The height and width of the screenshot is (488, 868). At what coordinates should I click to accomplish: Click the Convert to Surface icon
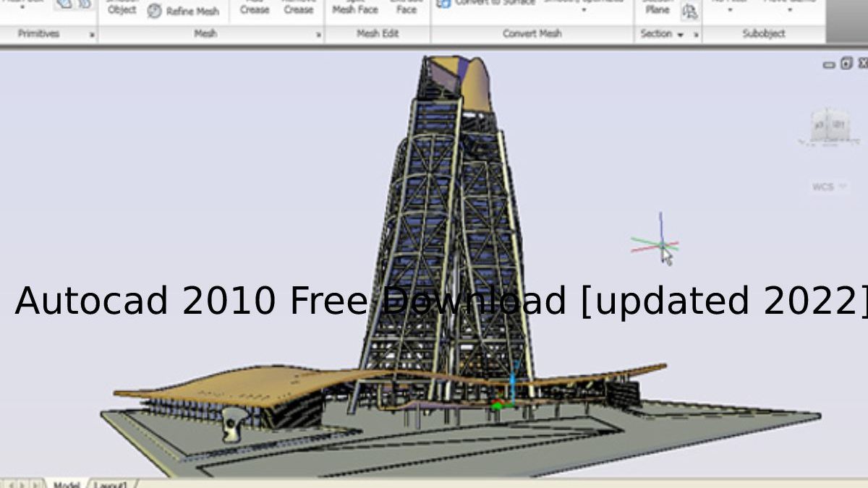pos(443,3)
